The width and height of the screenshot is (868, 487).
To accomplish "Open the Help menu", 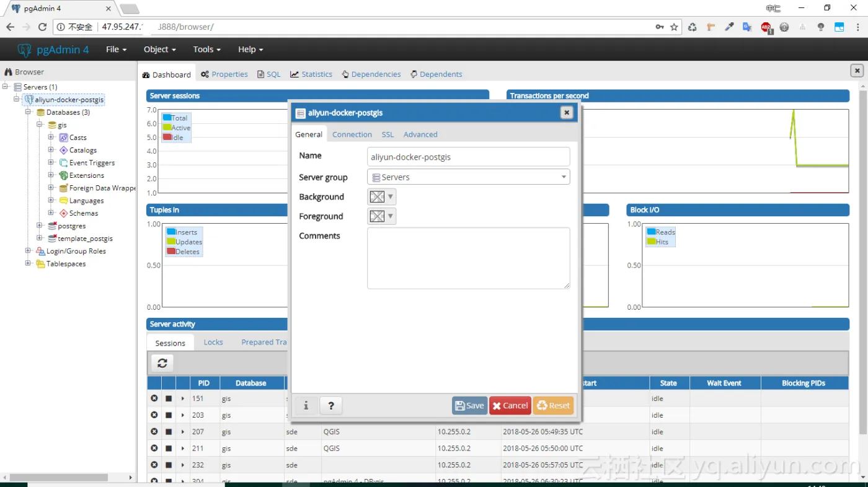I will [x=250, y=50].
